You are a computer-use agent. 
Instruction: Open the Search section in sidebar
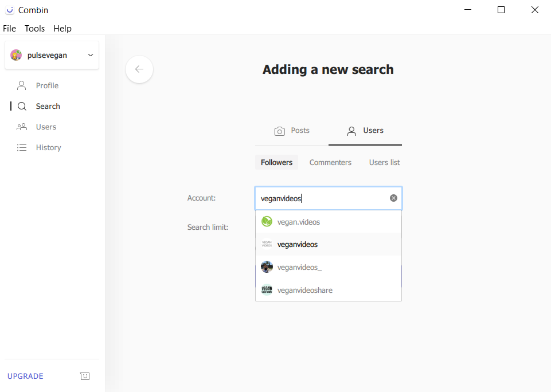pos(48,106)
